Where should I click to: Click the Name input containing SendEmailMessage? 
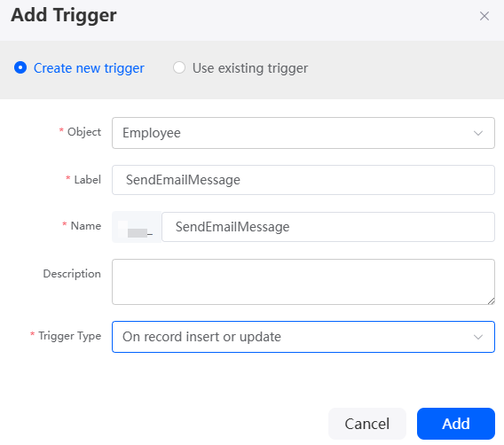click(x=327, y=227)
